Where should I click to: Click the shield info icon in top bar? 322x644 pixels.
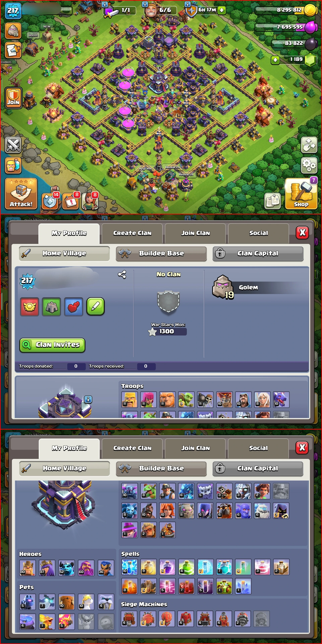tap(187, 4)
